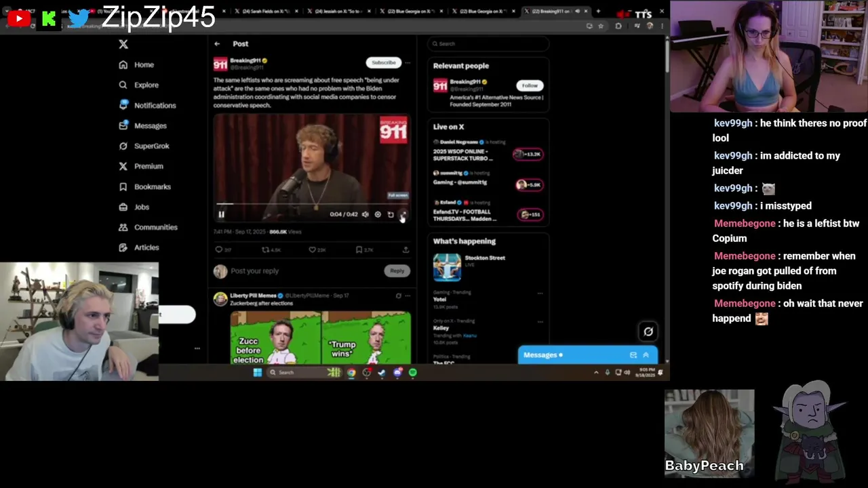The height and width of the screenshot is (488, 868).
Task: Bookmark the post with the bookmark icon
Action: tap(359, 249)
